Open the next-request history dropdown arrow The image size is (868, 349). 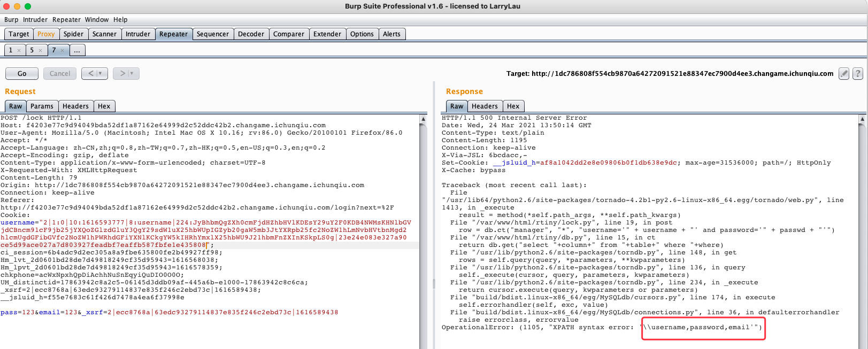[x=132, y=73]
